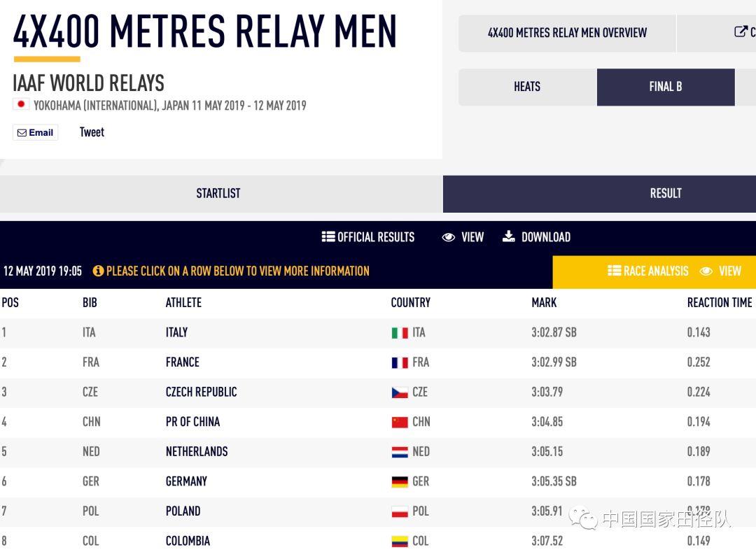Click the Download arrow icon
Viewport: 756px width, 552px height.
click(509, 236)
